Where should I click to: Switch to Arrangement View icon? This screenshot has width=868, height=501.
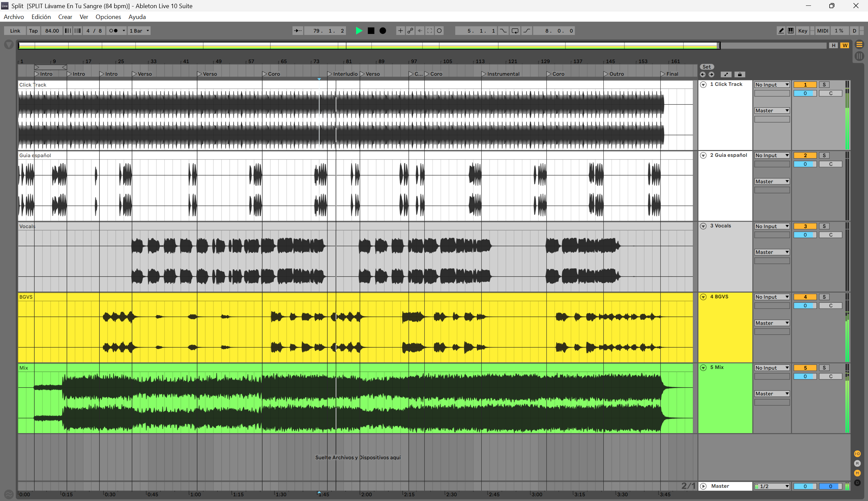pyautogui.click(x=859, y=45)
